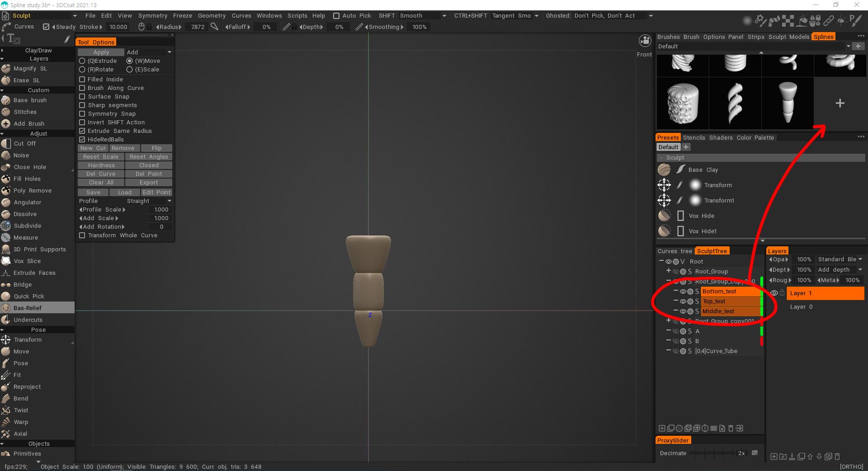
Task: Select the spiral spline thumbnail
Action: [735, 103]
